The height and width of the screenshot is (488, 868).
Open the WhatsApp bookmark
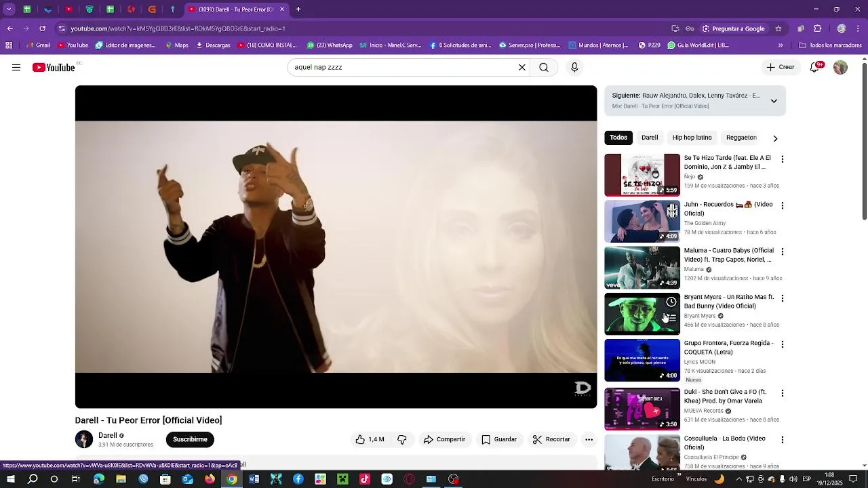point(330,45)
